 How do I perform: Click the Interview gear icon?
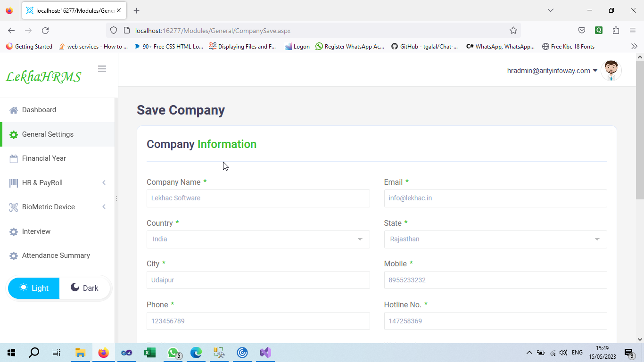click(x=14, y=231)
